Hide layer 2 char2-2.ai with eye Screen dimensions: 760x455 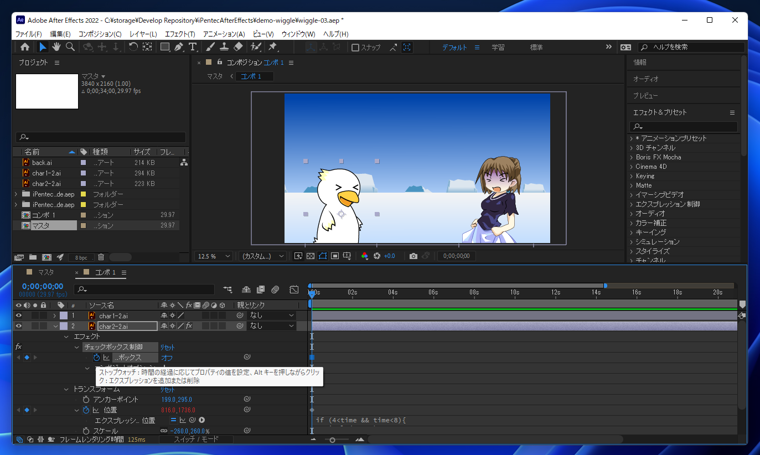click(18, 326)
